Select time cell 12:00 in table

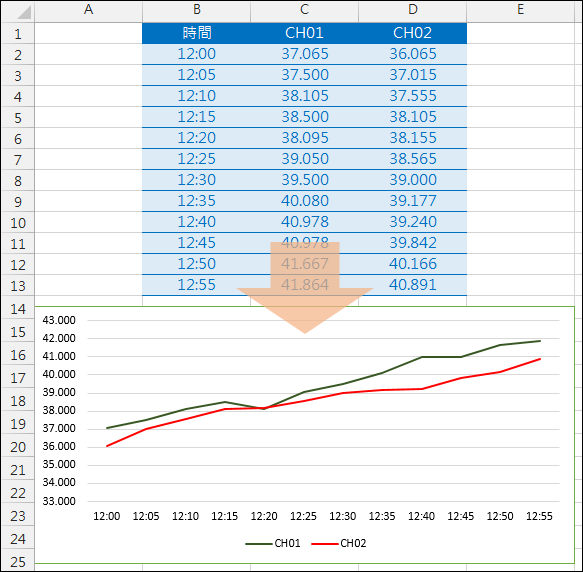tap(196, 54)
